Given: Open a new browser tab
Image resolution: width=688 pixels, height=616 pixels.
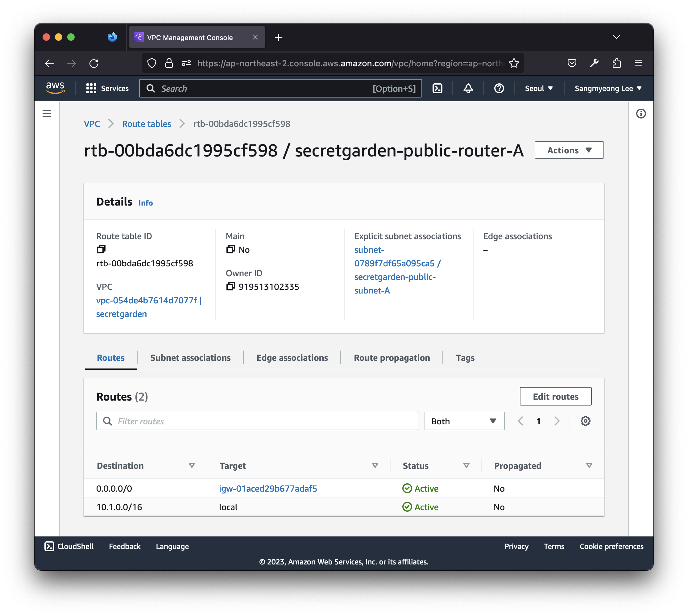Looking at the screenshot, I should [279, 37].
